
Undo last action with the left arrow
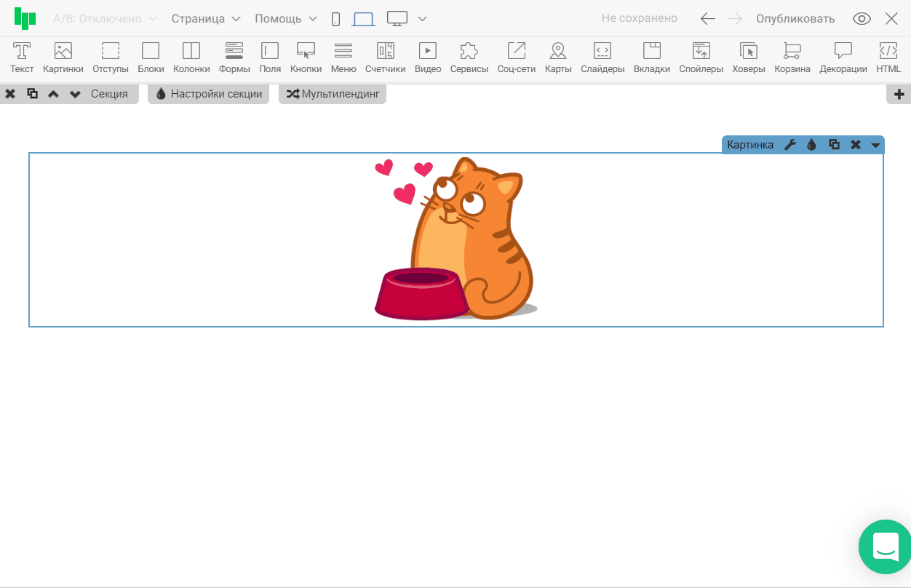pos(707,19)
